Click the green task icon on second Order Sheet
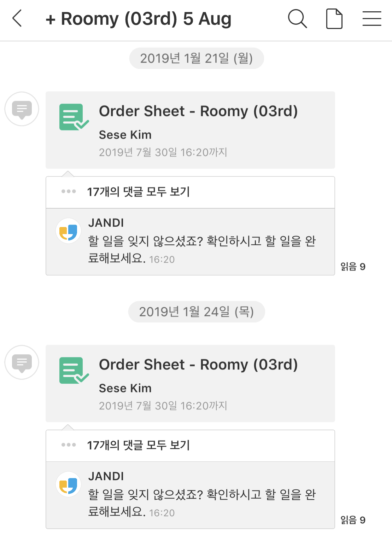The image size is (392, 535). 74,370
